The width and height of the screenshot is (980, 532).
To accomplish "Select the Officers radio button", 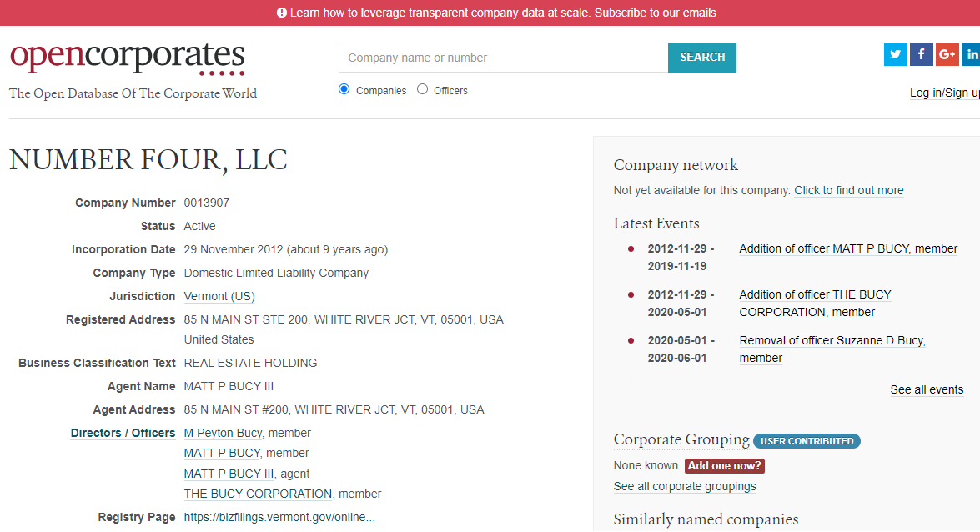I will tap(423, 89).
